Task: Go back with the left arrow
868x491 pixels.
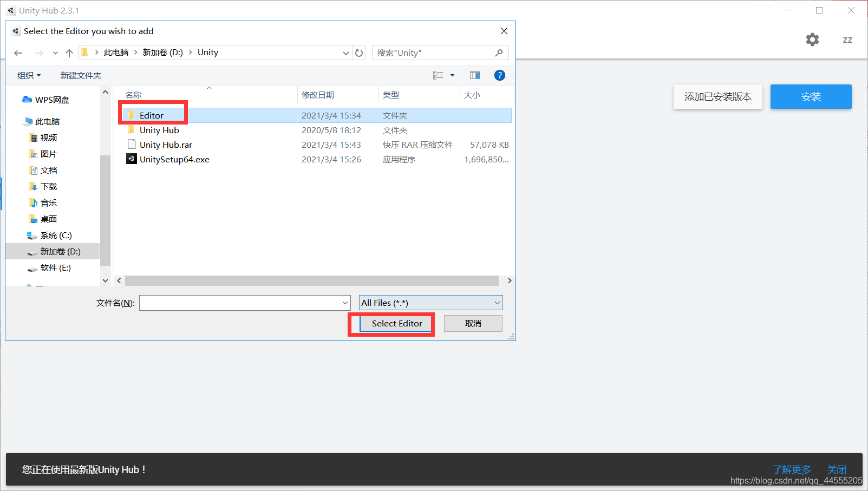Action: (18, 53)
